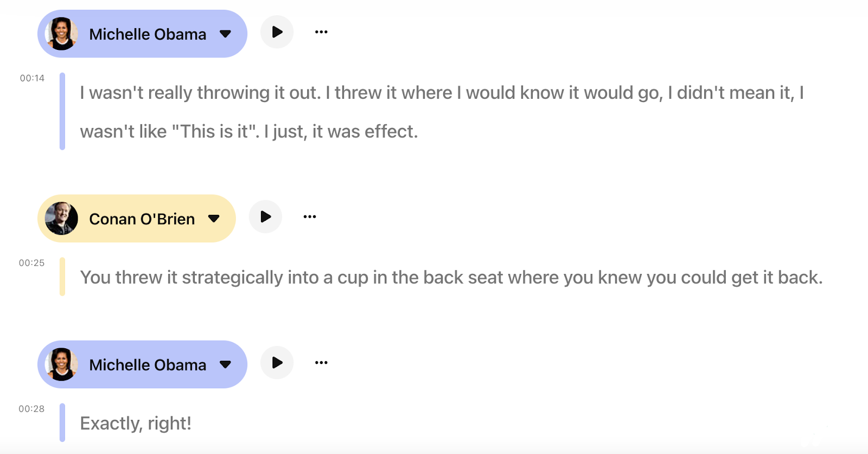Click Conan O'Brien's avatar photo
Viewport: 868px width, 454px height.
click(x=61, y=219)
